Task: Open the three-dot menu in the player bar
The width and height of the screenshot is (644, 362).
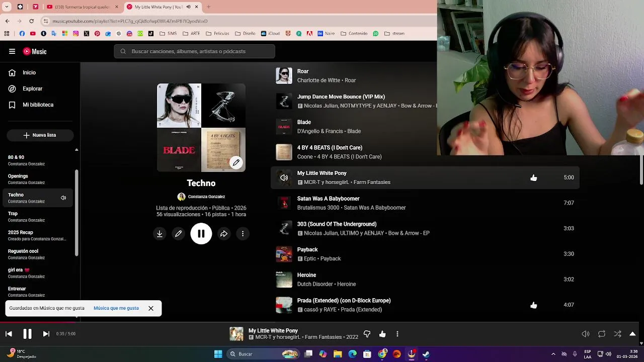Action: pyautogui.click(x=397, y=334)
